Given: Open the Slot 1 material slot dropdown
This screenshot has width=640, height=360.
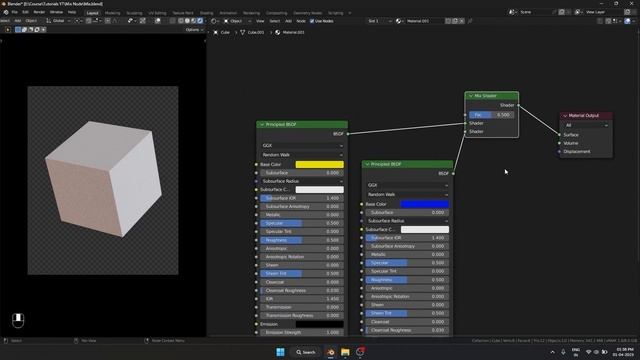Looking at the screenshot, I should [x=380, y=21].
